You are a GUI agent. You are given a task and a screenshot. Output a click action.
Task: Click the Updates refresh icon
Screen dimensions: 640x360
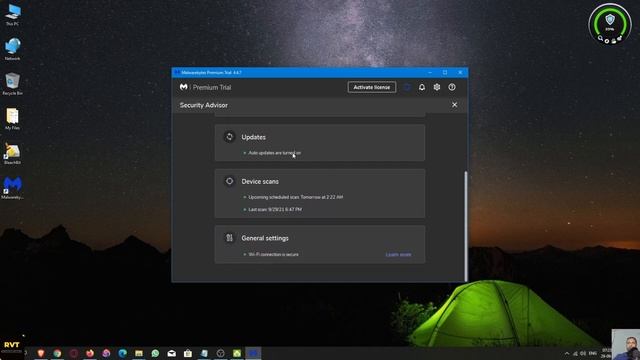pyautogui.click(x=229, y=137)
